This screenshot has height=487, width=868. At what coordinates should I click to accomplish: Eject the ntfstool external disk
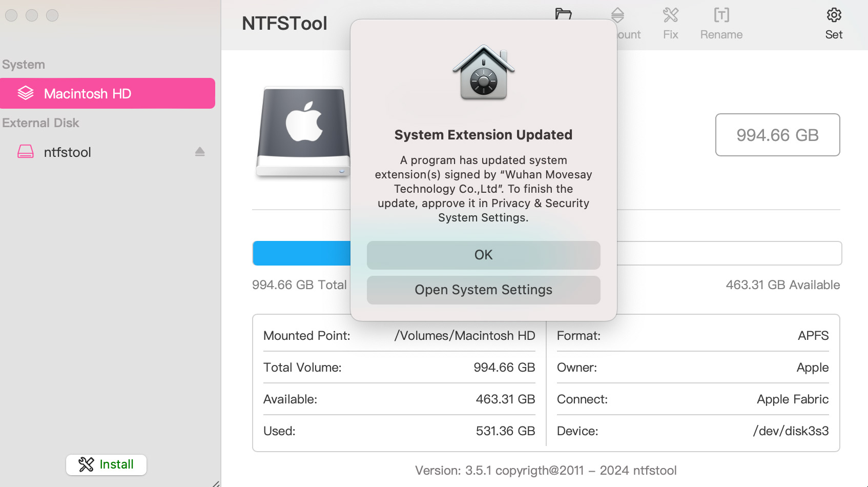click(x=200, y=152)
